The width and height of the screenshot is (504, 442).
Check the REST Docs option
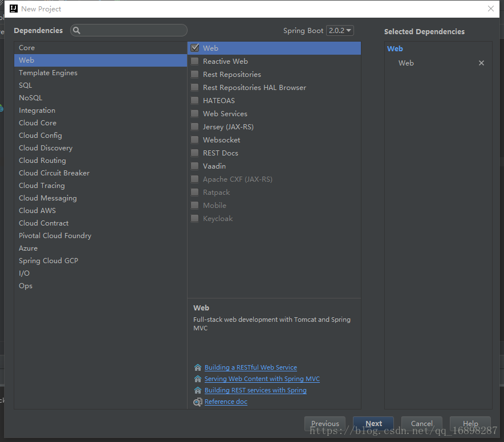(195, 153)
